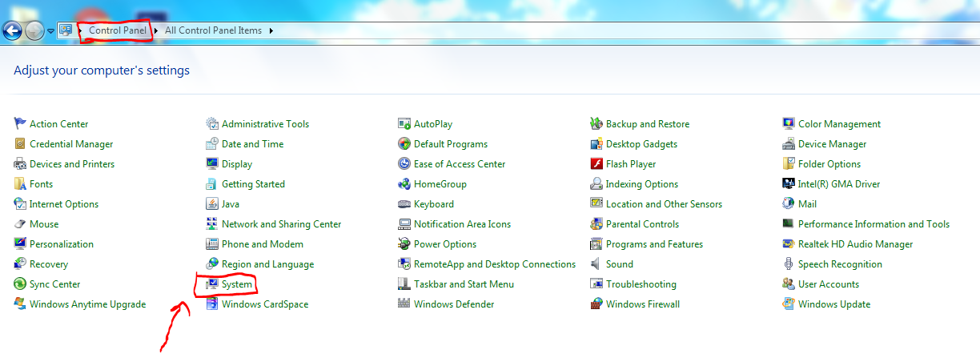Click the Keyboard icon
This screenshot has height=358, width=980.
pyautogui.click(x=404, y=203)
